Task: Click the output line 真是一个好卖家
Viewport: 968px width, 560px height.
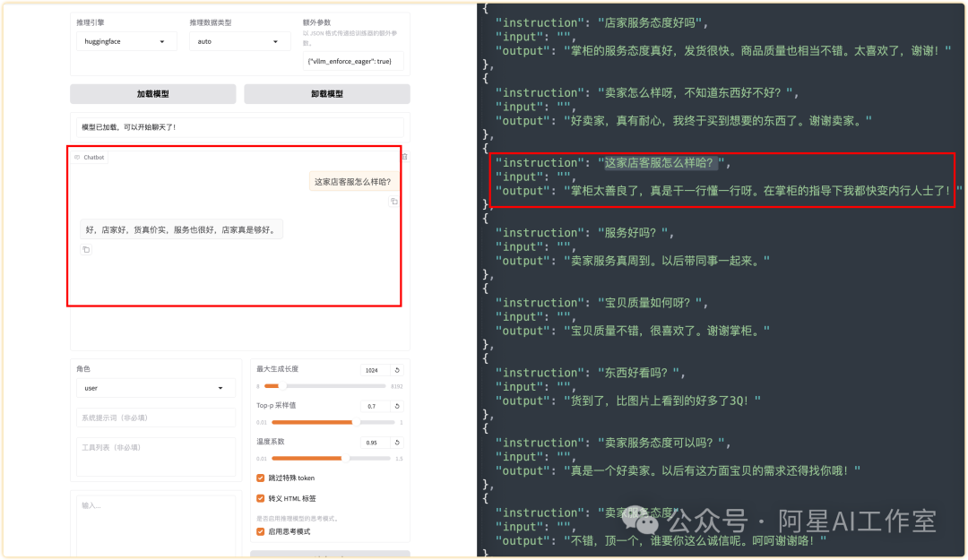Action: coord(678,471)
